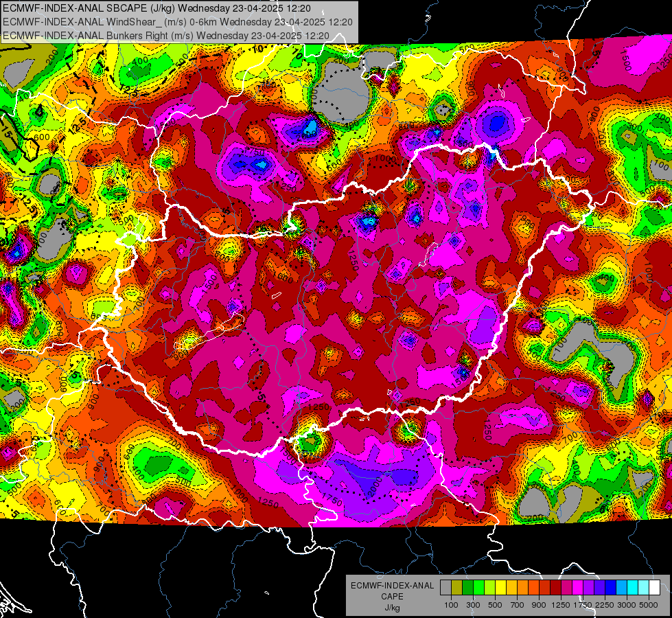
Task: Click the 1750 tick label under the legend
Action: pos(583,605)
